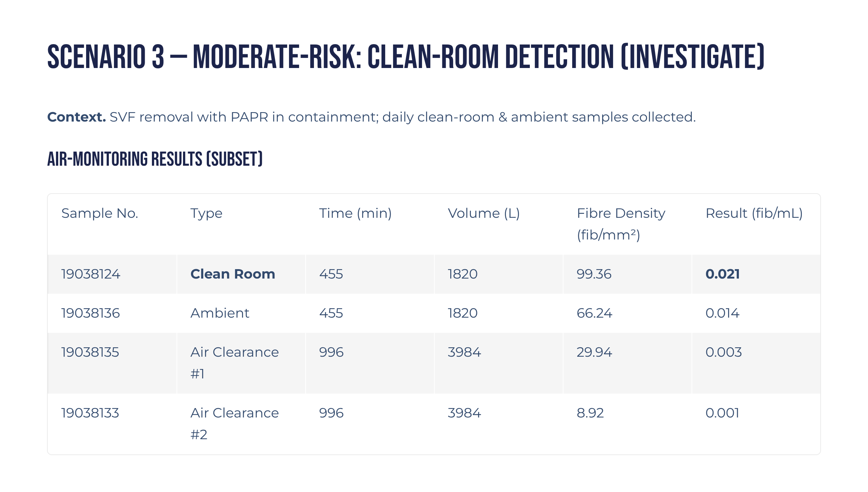Viewport: 868px width, 492px height.
Task: Select the 'Result (fib/mL)' column header
Action: pyautogui.click(x=754, y=213)
